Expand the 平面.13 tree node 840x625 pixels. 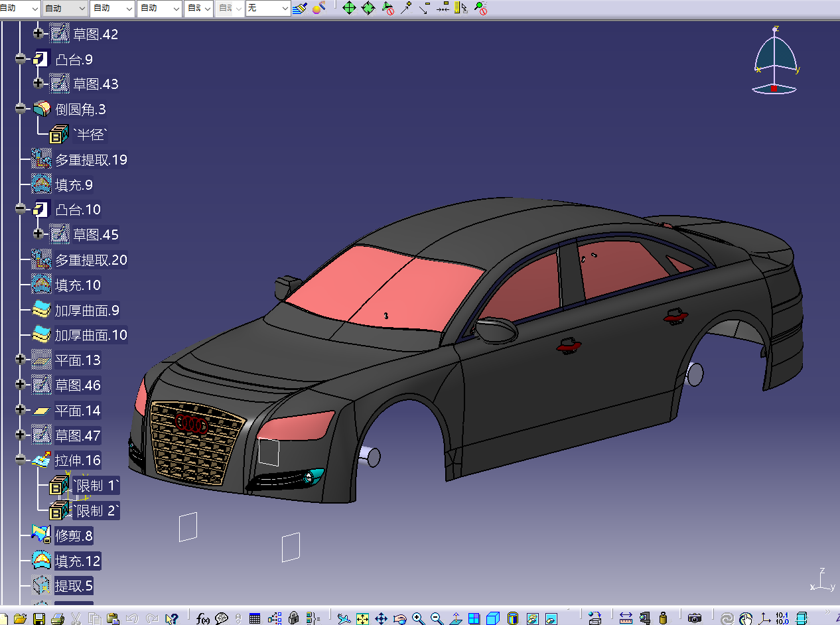(x=21, y=360)
